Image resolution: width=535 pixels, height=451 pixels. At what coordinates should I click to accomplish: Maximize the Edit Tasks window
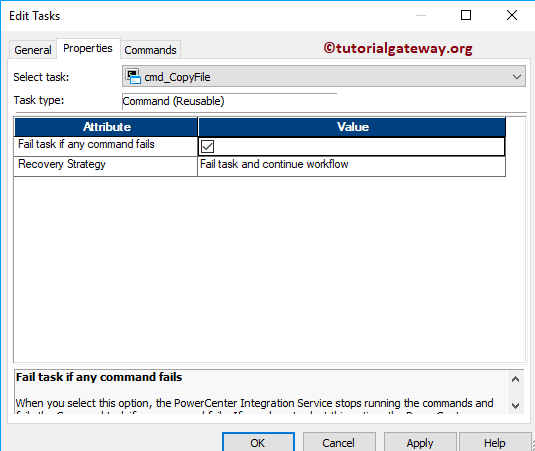tap(466, 15)
